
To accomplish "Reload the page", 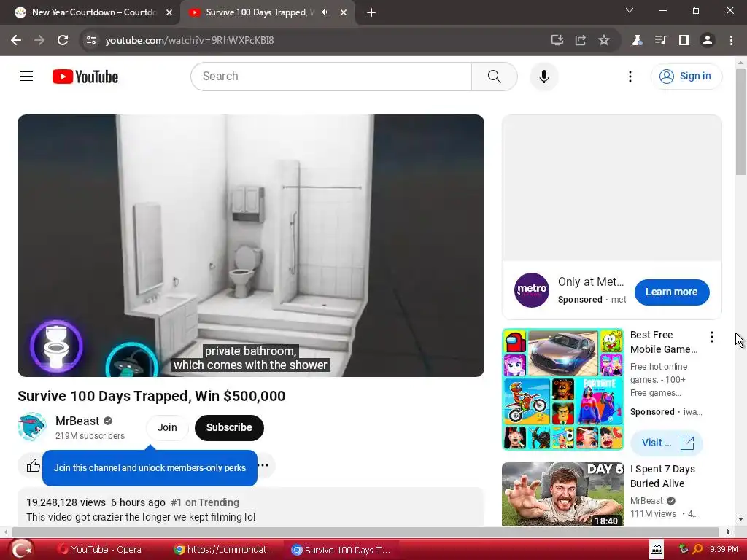I will pyautogui.click(x=63, y=41).
